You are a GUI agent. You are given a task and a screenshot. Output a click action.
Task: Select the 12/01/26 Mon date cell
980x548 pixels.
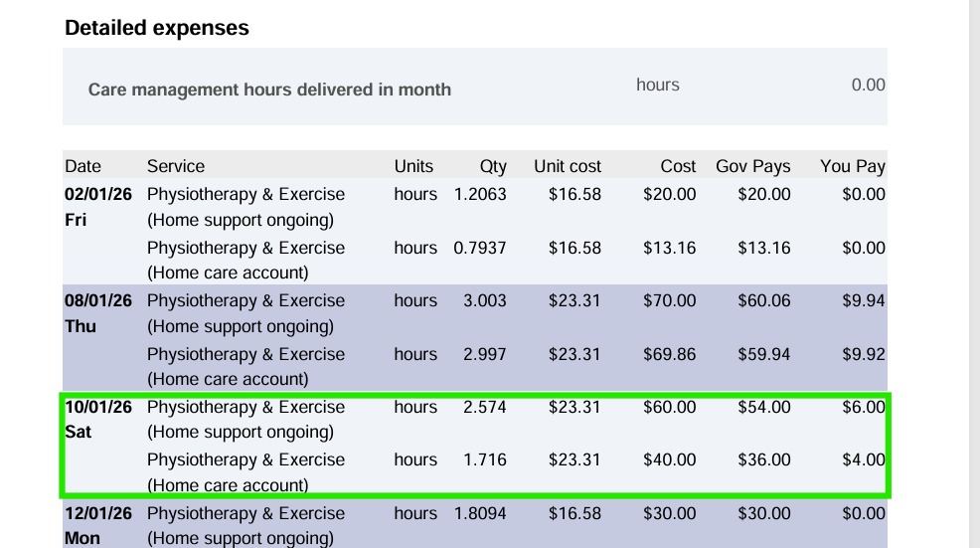click(x=97, y=525)
